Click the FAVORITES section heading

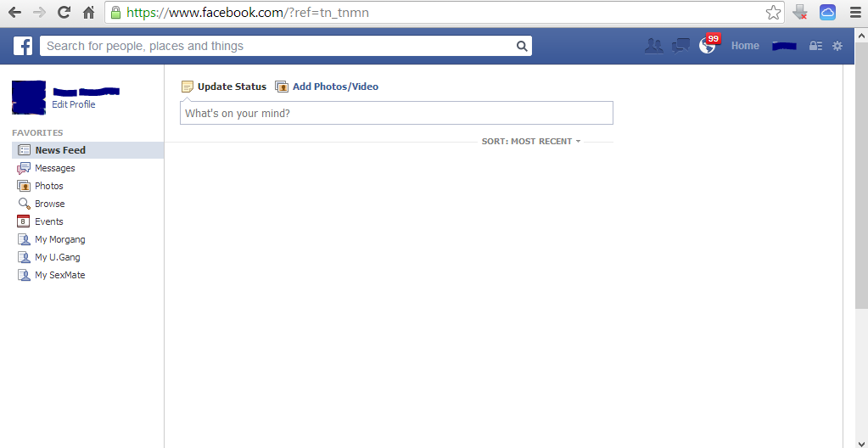(x=37, y=133)
